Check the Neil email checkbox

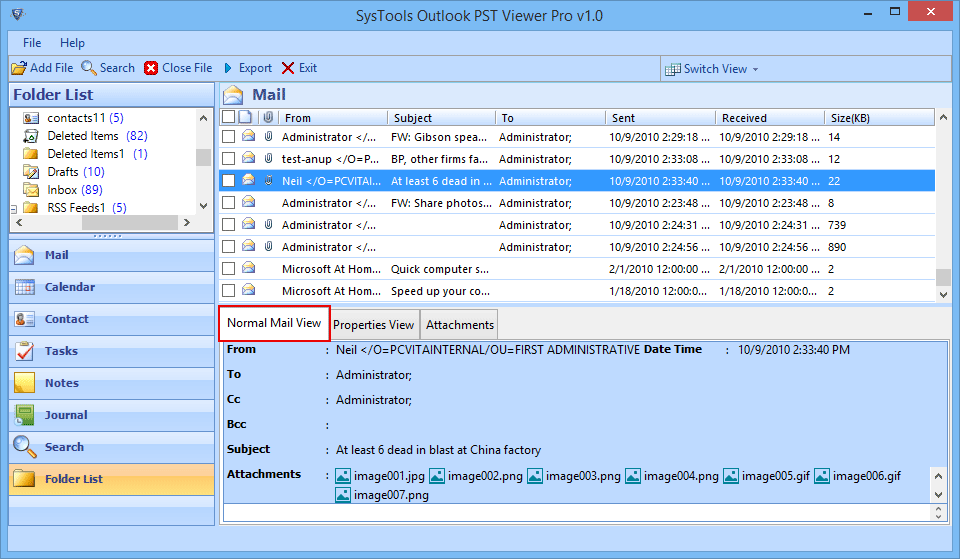coord(228,181)
